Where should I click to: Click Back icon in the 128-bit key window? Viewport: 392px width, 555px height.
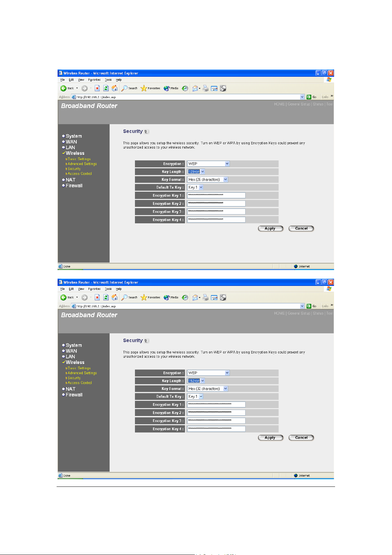point(64,88)
